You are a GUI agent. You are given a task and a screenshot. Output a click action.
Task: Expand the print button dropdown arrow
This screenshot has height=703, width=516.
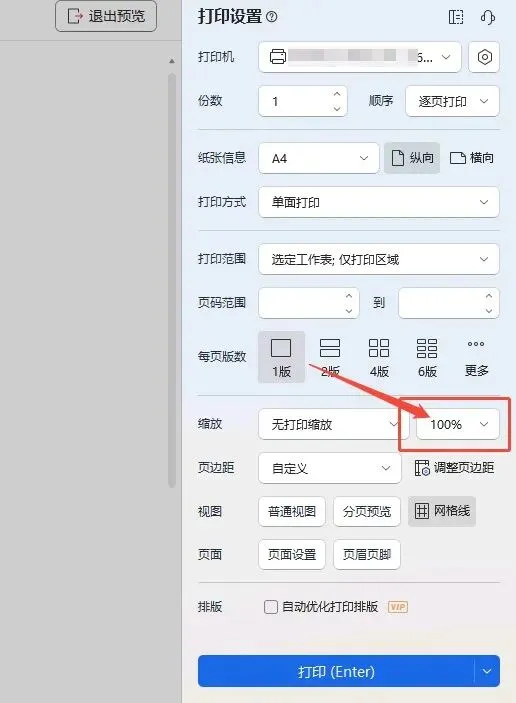point(487,671)
